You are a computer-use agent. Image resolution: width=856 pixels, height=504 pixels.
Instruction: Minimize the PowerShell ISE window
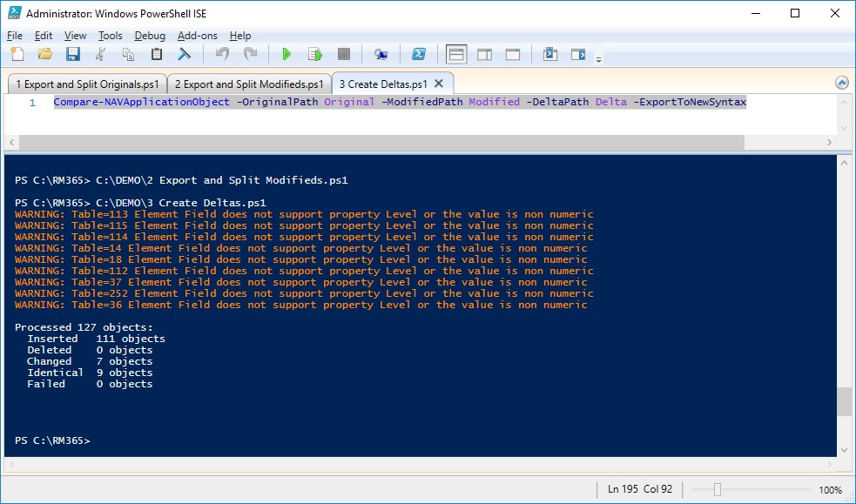(755, 13)
